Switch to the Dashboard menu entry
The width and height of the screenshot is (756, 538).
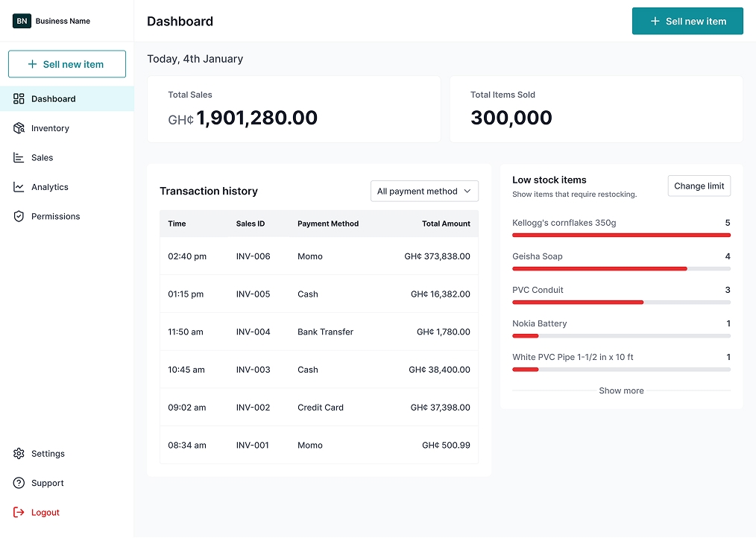(x=52, y=98)
